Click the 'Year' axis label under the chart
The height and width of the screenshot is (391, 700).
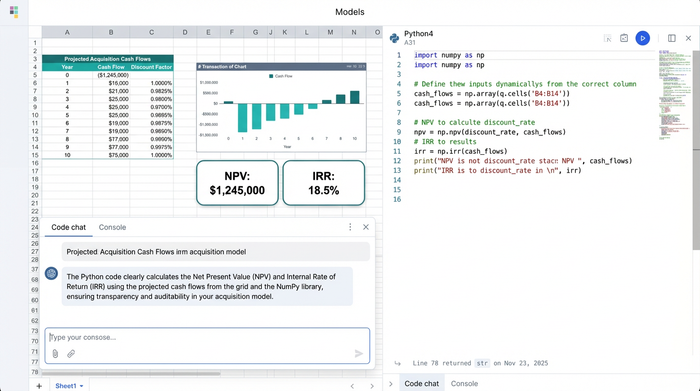[287, 147]
